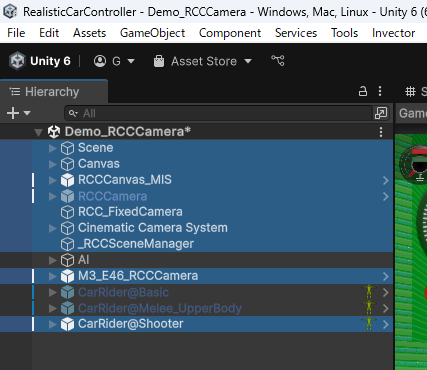Click the _RCCSceneManager cube icon
The height and width of the screenshot is (370, 427).
point(67,244)
